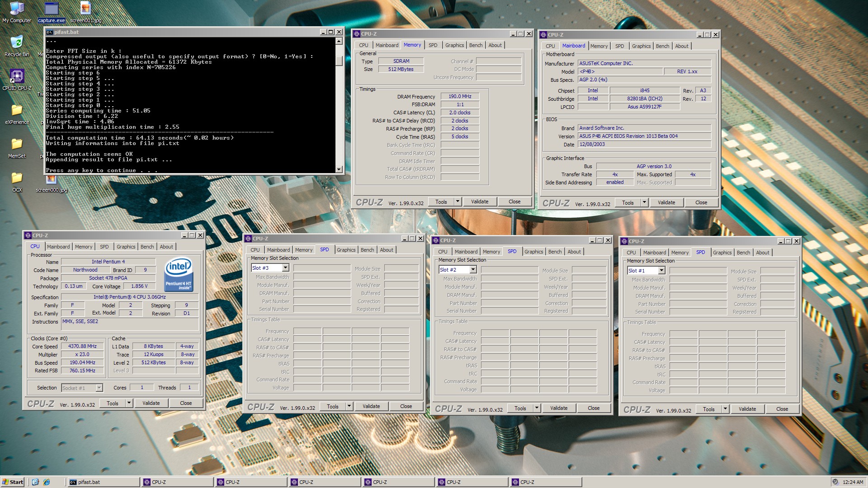Select the capture.exe desktop icon

point(52,12)
